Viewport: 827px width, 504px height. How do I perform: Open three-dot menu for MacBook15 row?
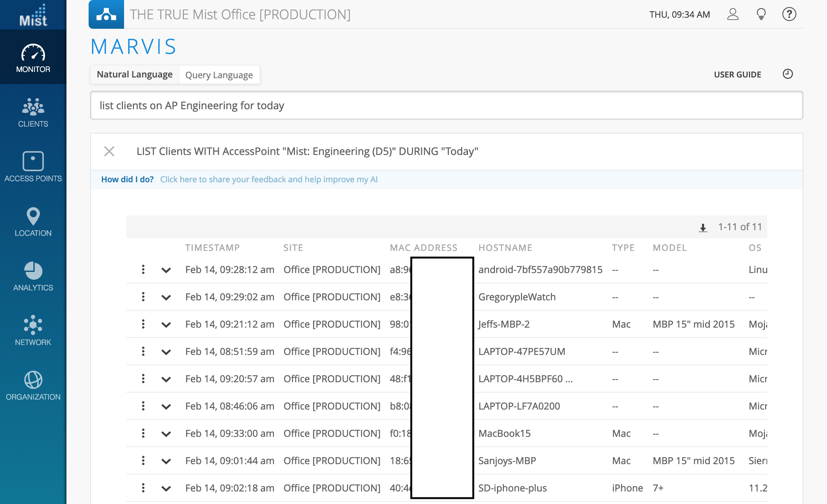(143, 433)
